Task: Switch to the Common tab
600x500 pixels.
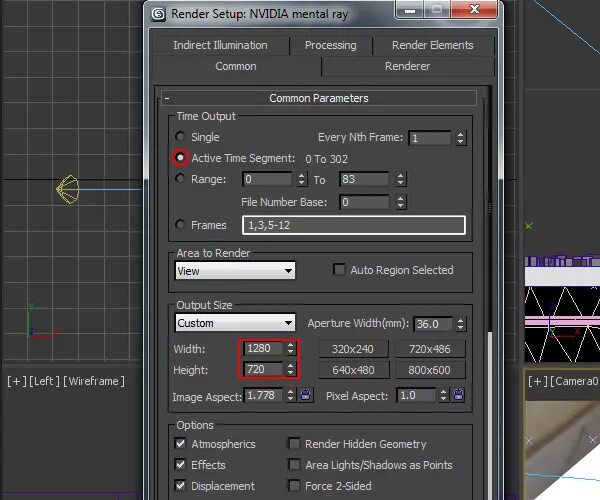Action: (x=236, y=66)
